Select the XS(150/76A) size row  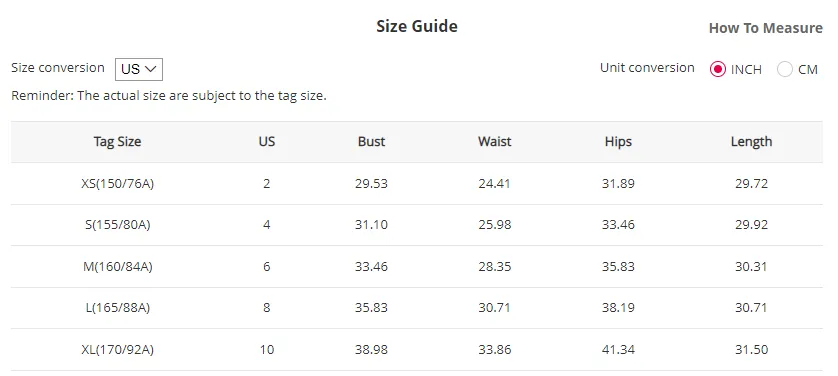pyautogui.click(x=417, y=184)
